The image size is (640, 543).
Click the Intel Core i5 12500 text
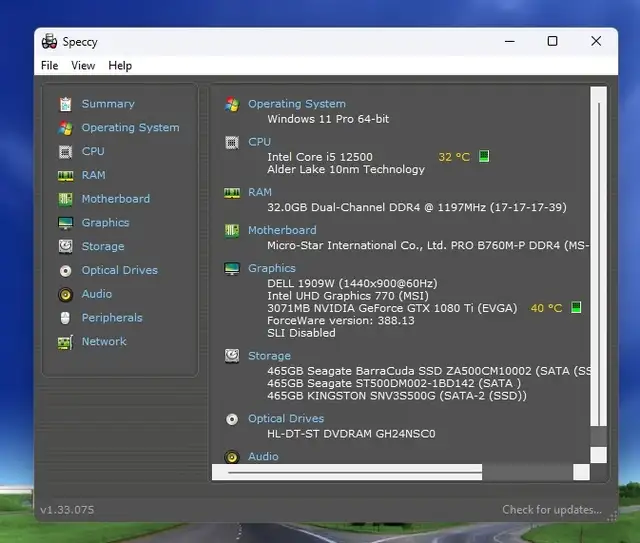[x=320, y=157]
